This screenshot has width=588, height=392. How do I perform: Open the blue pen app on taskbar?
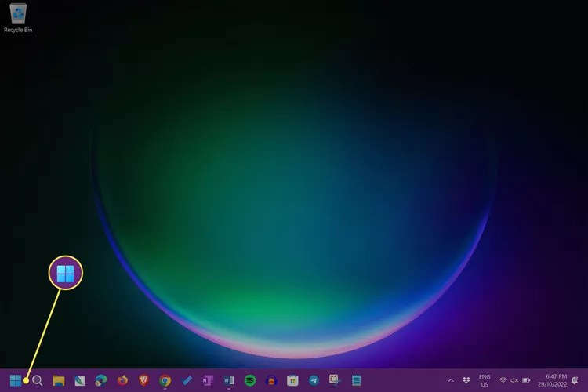[x=187, y=380]
